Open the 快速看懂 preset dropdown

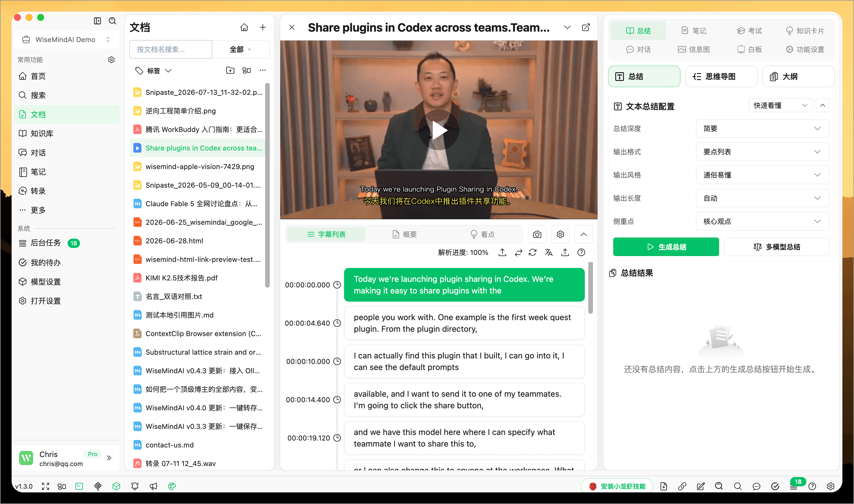tap(780, 105)
